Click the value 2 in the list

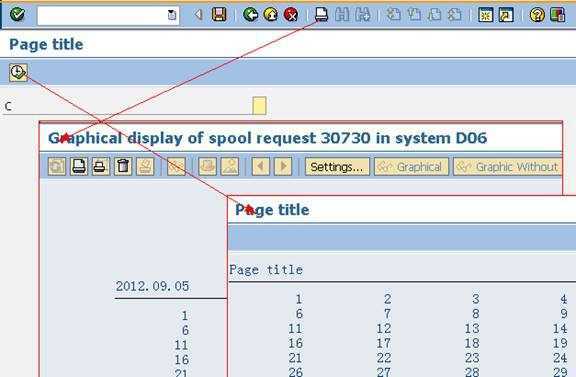388,299
